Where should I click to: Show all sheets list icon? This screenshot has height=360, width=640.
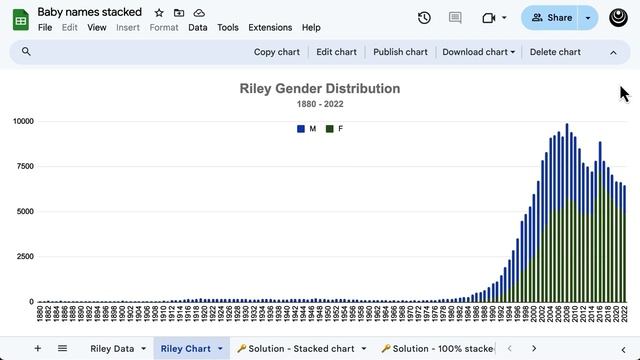click(62, 348)
